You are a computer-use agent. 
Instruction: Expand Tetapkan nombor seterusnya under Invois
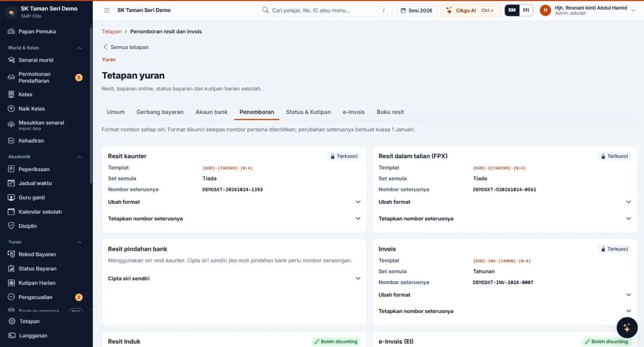[505, 311]
